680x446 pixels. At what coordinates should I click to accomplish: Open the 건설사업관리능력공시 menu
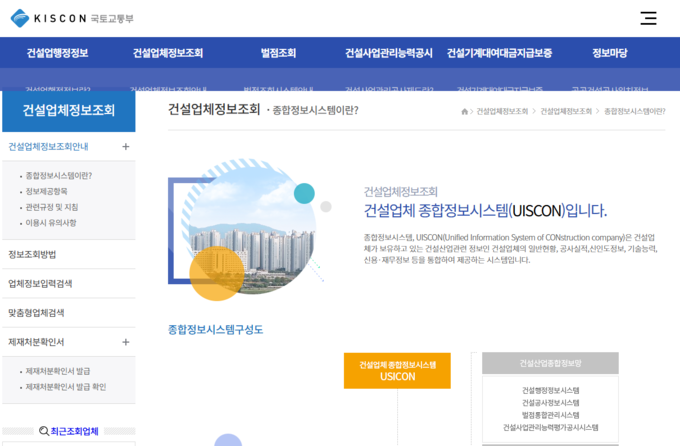tap(388, 53)
